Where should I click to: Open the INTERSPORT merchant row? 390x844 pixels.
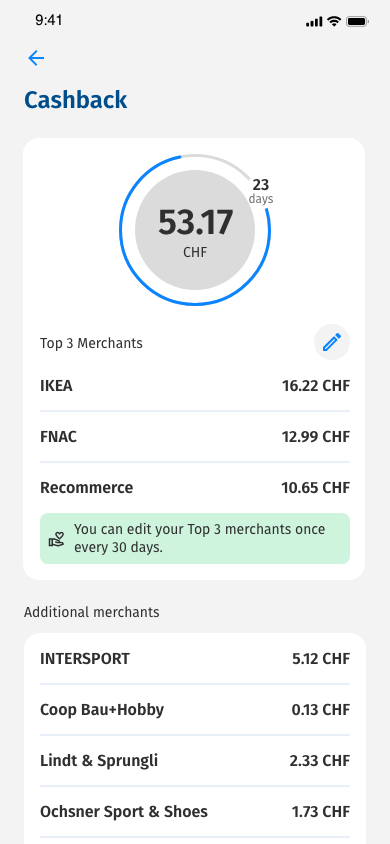[195, 658]
